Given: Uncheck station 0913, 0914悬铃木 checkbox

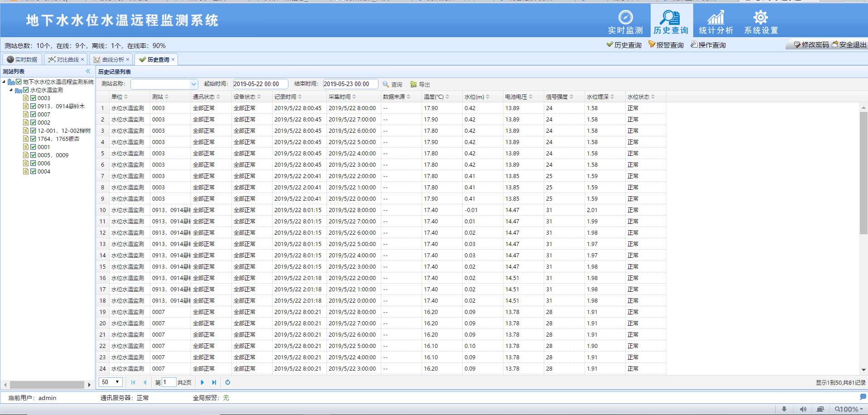Looking at the screenshot, I should click(x=33, y=106).
